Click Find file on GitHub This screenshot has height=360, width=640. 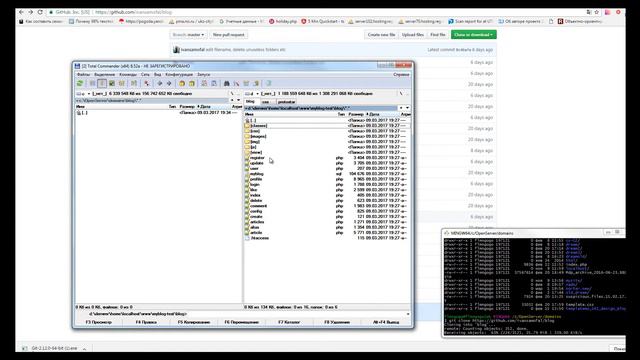(x=438, y=35)
